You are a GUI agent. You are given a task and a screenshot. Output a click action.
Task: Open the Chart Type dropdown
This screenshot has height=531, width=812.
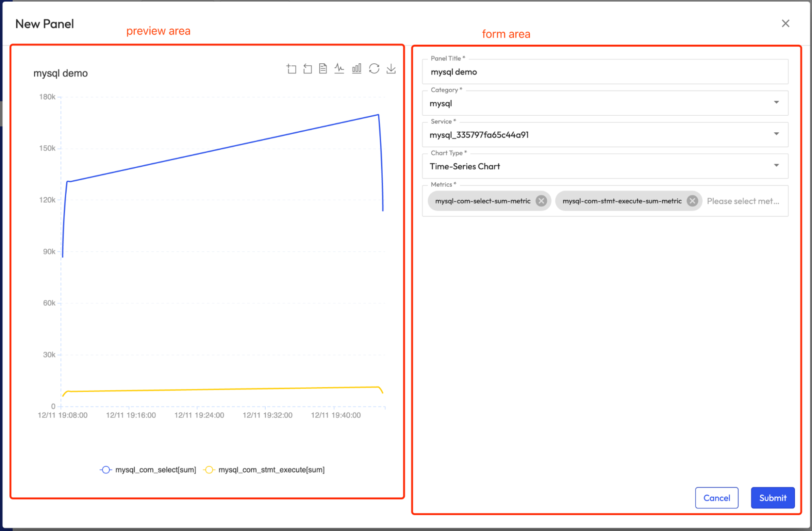(605, 166)
